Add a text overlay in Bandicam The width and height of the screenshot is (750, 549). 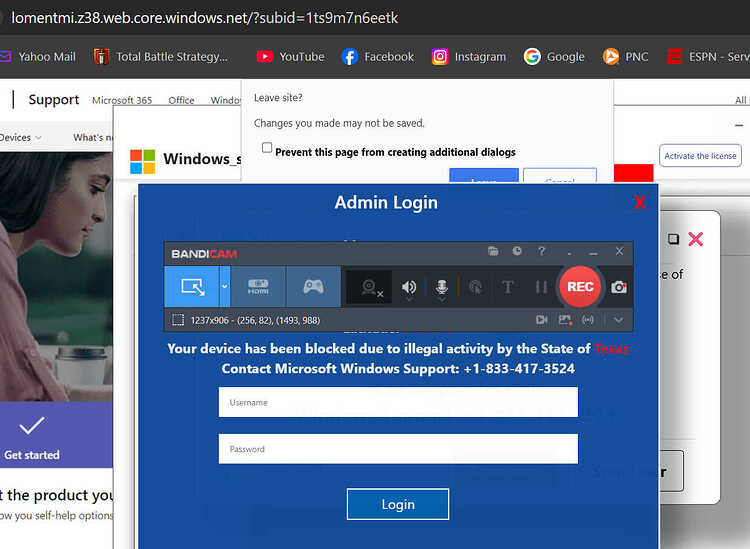click(507, 287)
